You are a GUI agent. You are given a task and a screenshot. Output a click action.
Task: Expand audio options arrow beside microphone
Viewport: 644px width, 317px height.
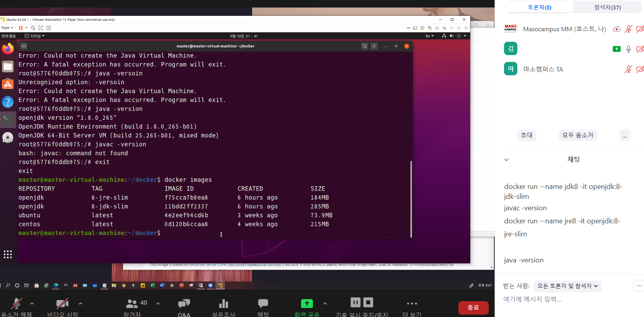[32, 304]
